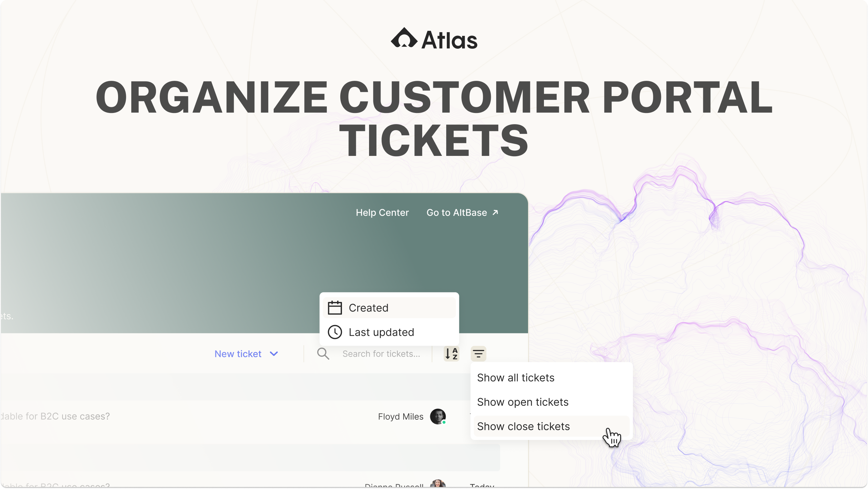Click Dianne Russell's avatar at bottom

pyautogui.click(x=438, y=484)
